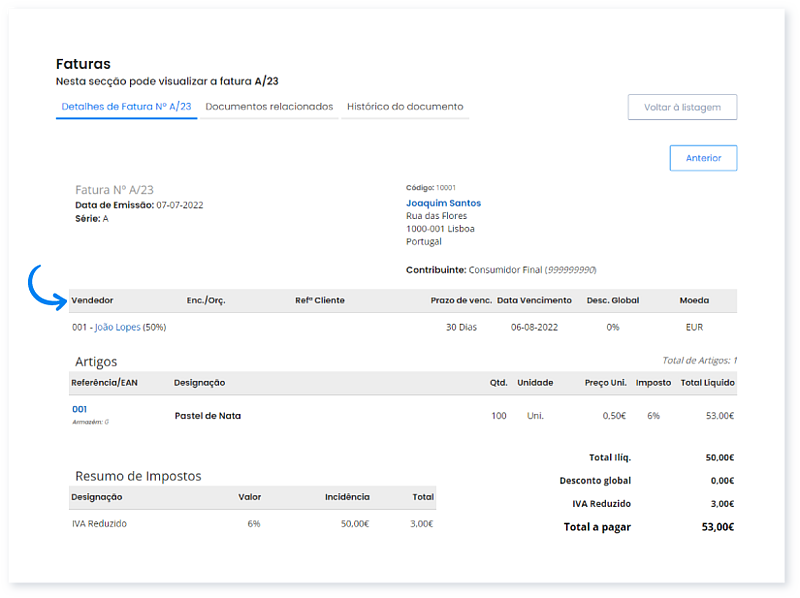Click the Total a pagar amount 53,00€
This screenshot has width=800, height=598.
click(x=717, y=527)
